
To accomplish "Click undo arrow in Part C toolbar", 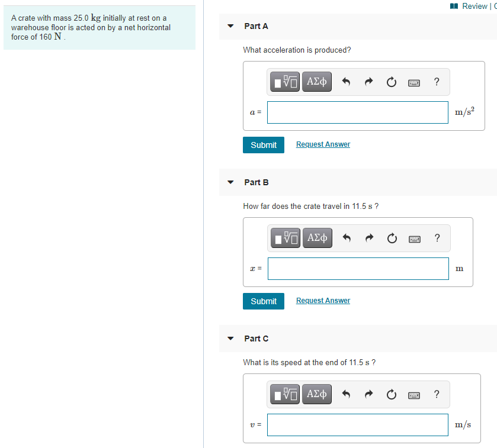I will tap(346, 395).
